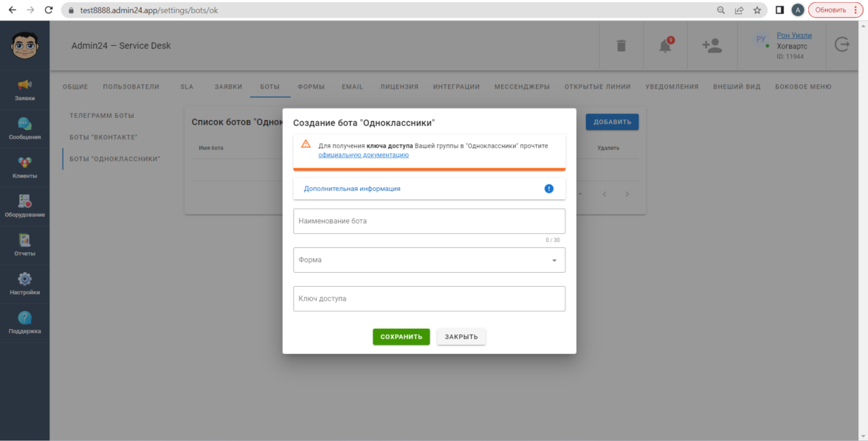Click the Наименование бота input field
The width and height of the screenshot is (868, 441).
pos(429,221)
